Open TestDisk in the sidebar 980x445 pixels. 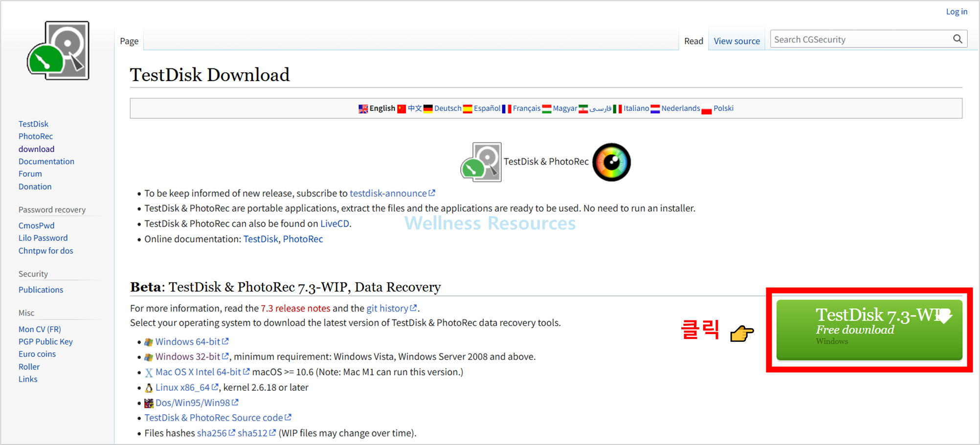tap(33, 124)
